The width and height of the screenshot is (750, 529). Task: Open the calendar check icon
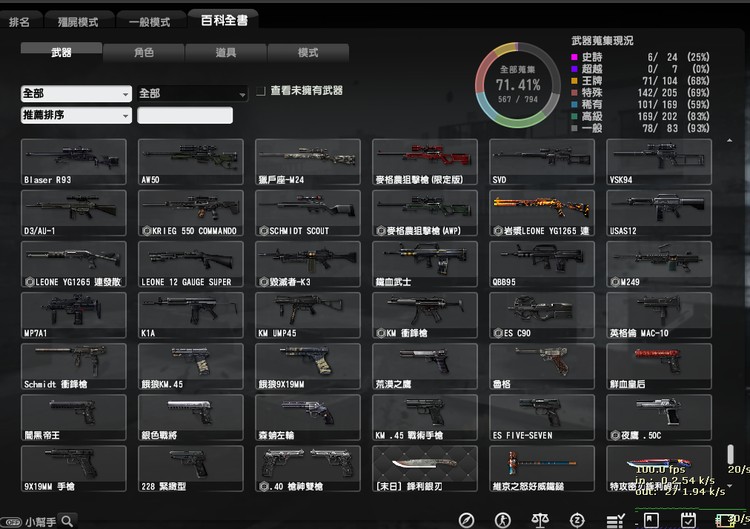tap(688, 520)
